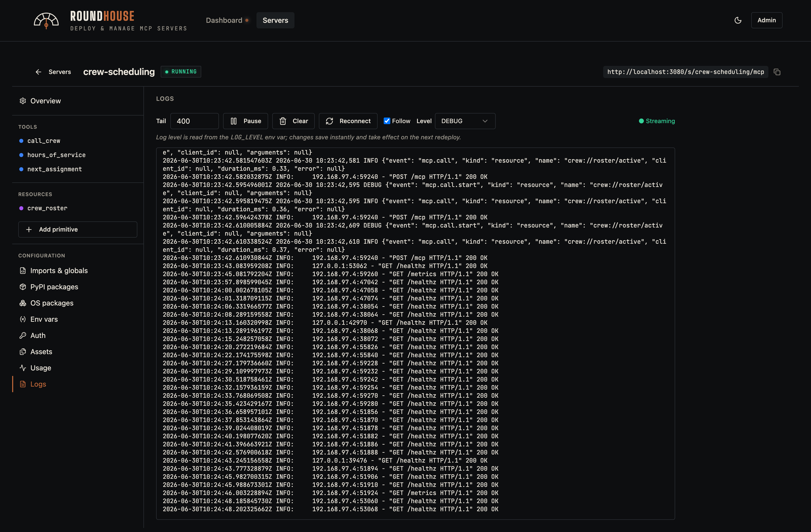The image size is (811, 532).
Task: Open the Admin menu button
Action: [x=767, y=21]
